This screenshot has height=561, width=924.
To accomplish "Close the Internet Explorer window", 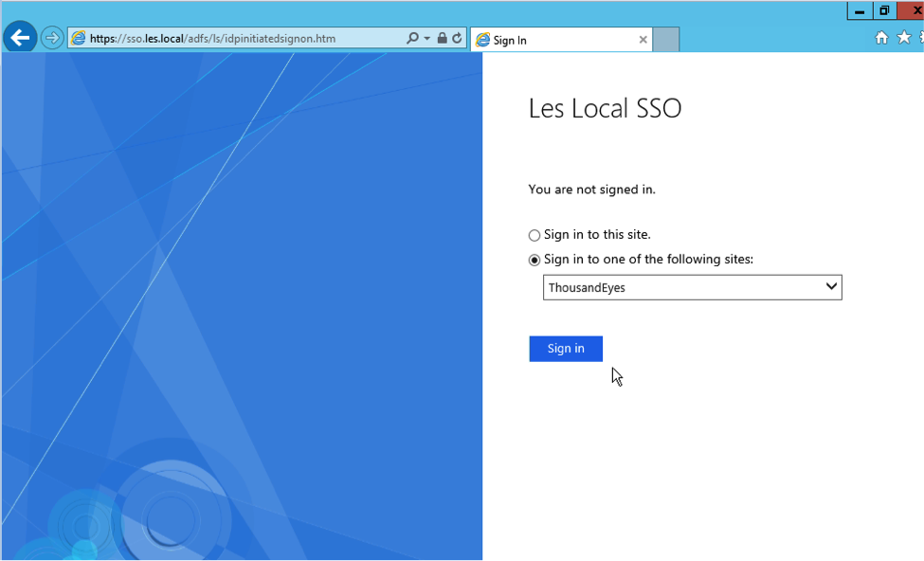I will point(915,11).
